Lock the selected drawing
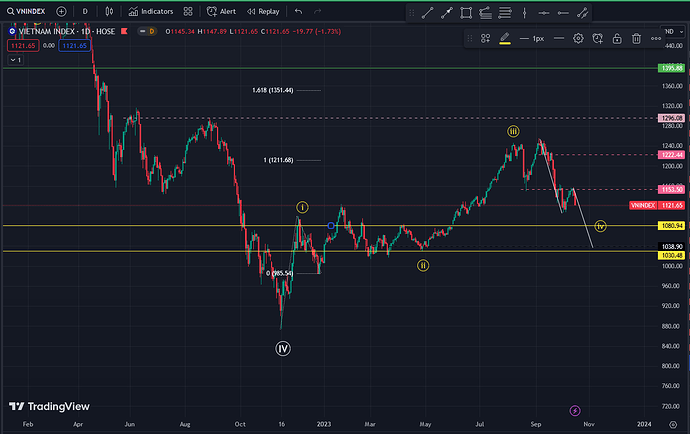690x434 pixels. pyautogui.click(x=617, y=39)
